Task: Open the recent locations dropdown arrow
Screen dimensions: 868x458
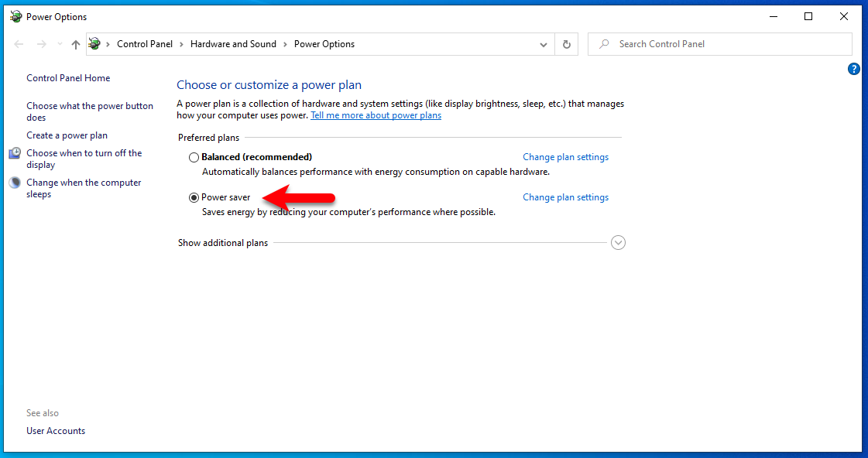Action: coord(60,44)
